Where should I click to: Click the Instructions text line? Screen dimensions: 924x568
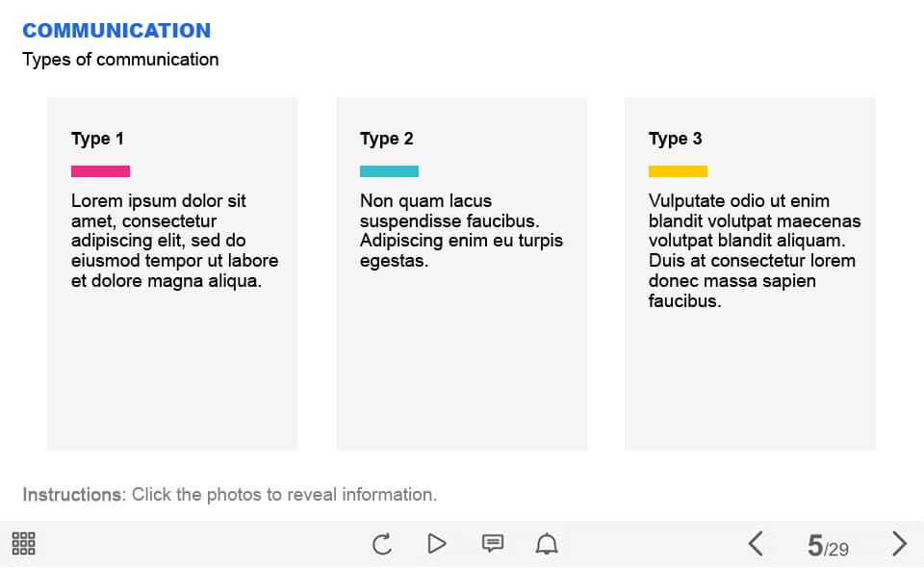(229, 495)
